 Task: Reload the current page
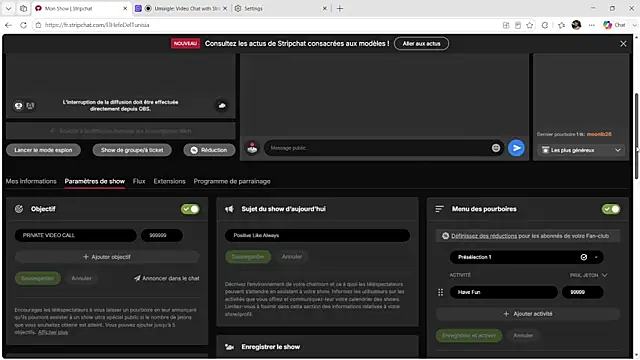click(x=23, y=25)
